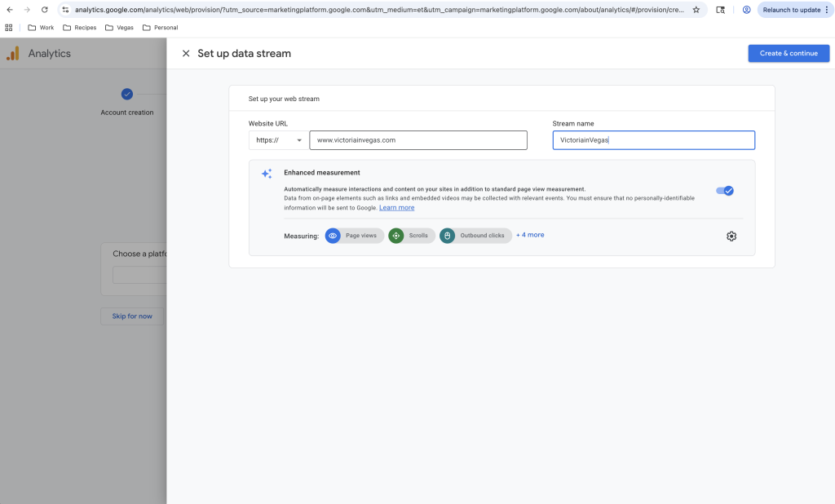835x504 pixels.
Task: Close the Set up data stream panel
Action: 186,54
